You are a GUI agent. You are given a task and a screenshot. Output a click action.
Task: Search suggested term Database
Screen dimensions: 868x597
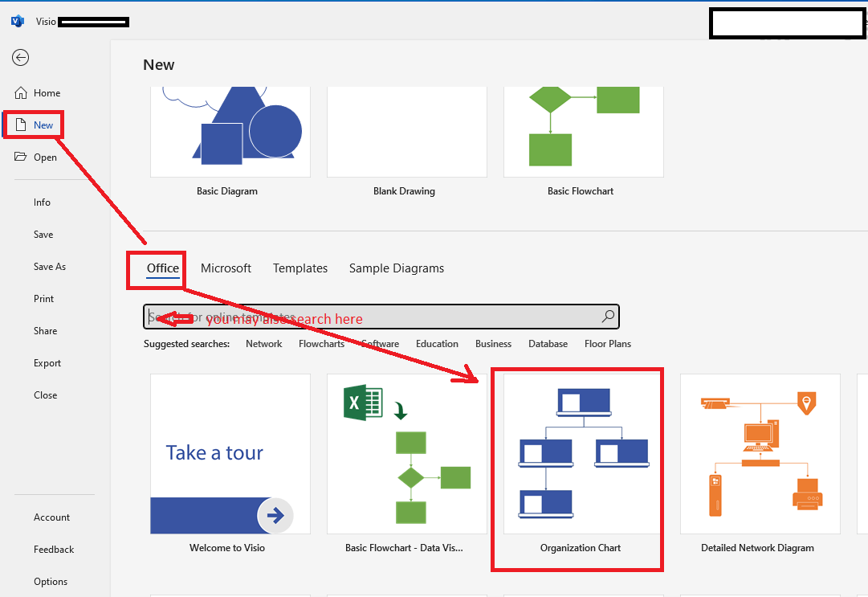pyautogui.click(x=548, y=344)
